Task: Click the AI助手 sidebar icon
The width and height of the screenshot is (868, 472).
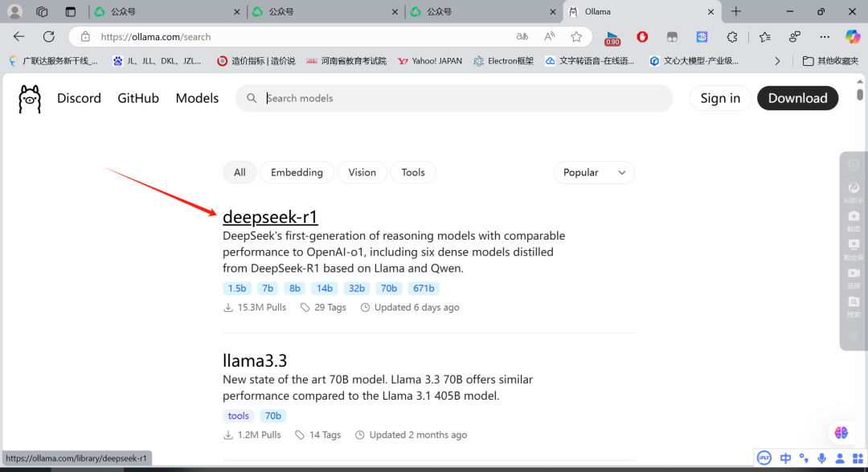Action: [x=854, y=191]
